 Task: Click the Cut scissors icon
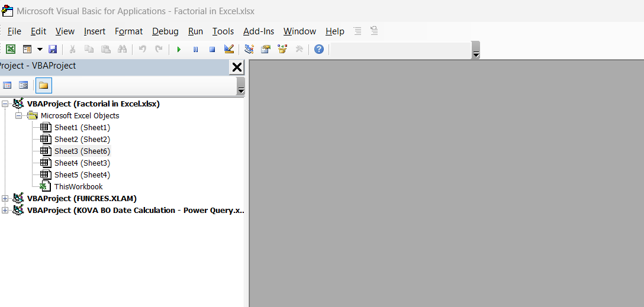[x=72, y=49]
